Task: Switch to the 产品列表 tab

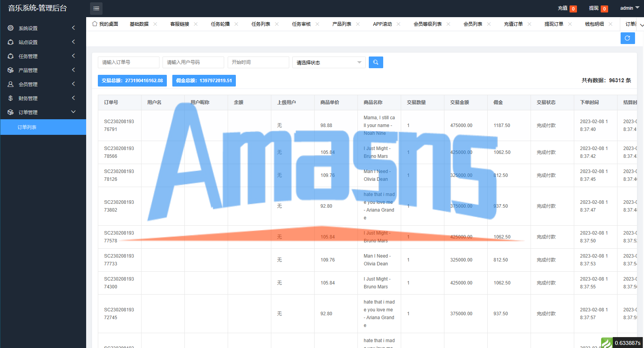Action: pos(342,24)
